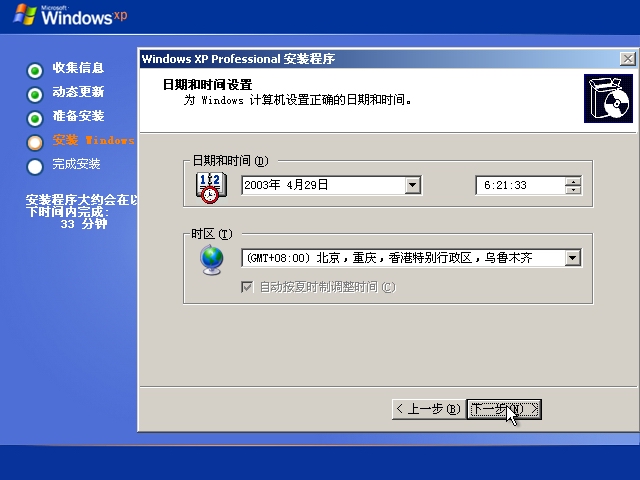
Task: Click the 动态更新 step indicator
Action: (x=35, y=94)
